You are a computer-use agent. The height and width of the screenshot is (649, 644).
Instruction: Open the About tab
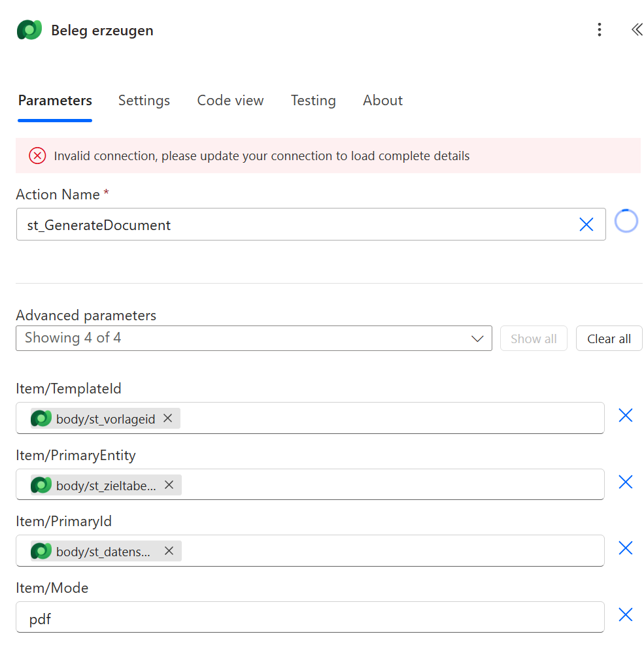382,101
